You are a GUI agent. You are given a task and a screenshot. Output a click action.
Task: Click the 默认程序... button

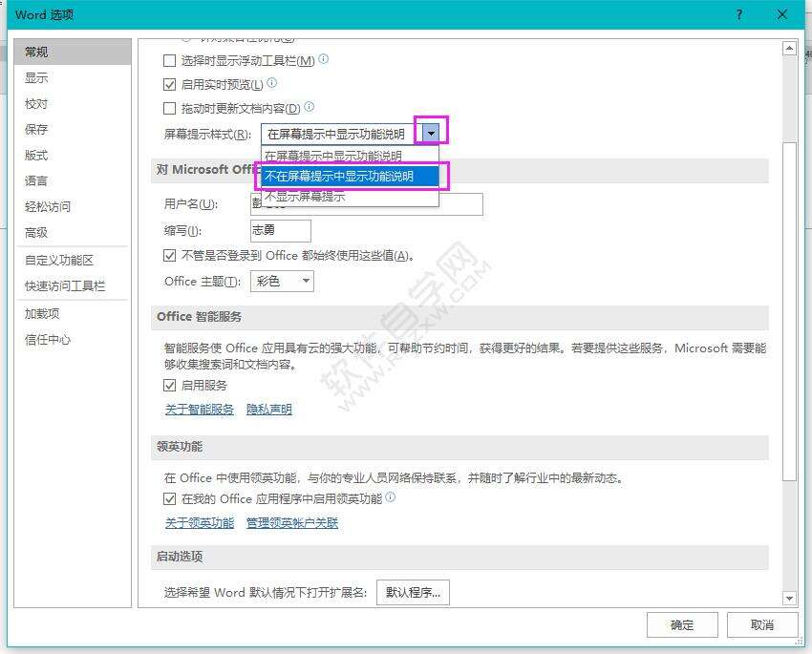413,593
